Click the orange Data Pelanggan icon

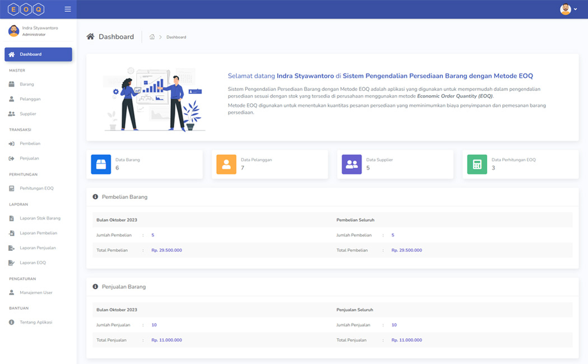point(226,164)
